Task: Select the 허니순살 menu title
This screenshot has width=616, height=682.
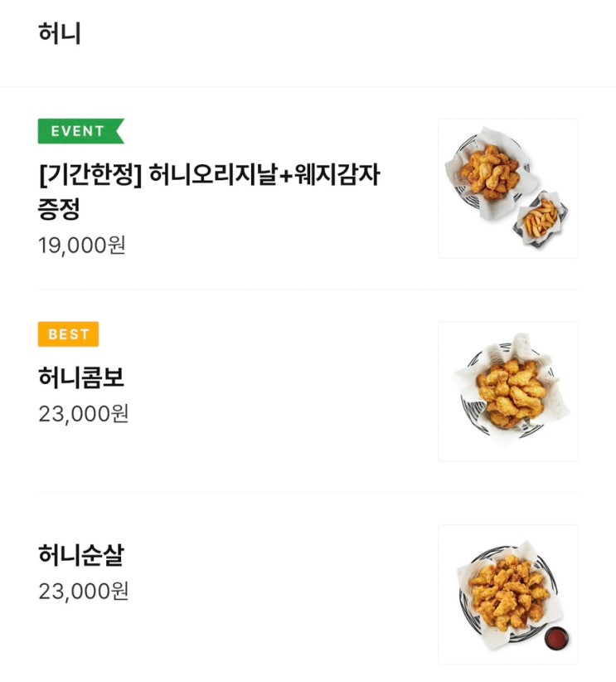Action: pos(81,556)
